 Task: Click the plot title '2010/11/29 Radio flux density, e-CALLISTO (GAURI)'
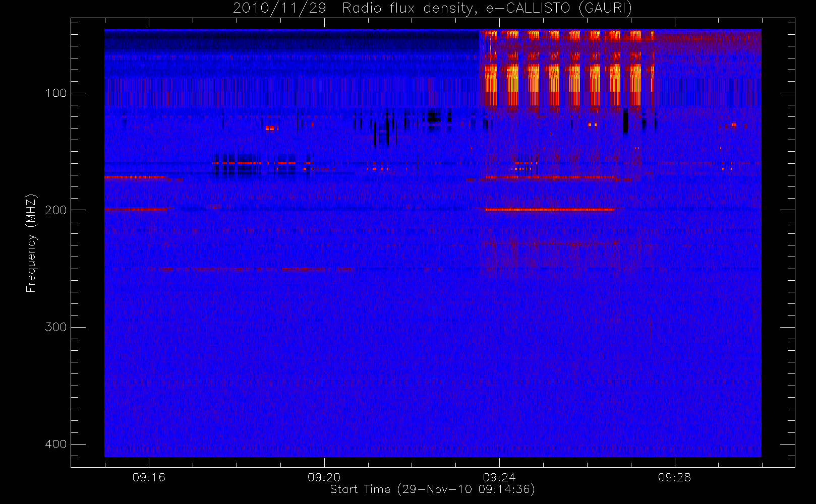432,9
